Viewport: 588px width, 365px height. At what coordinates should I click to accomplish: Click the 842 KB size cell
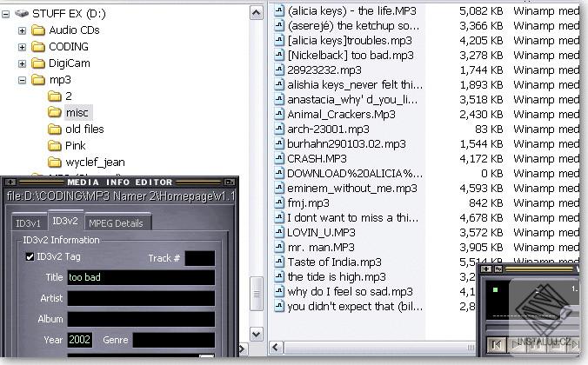(x=485, y=202)
